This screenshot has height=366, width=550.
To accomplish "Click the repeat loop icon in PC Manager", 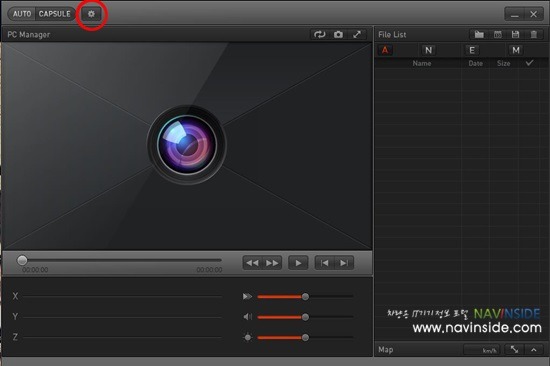I will pos(320,34).
